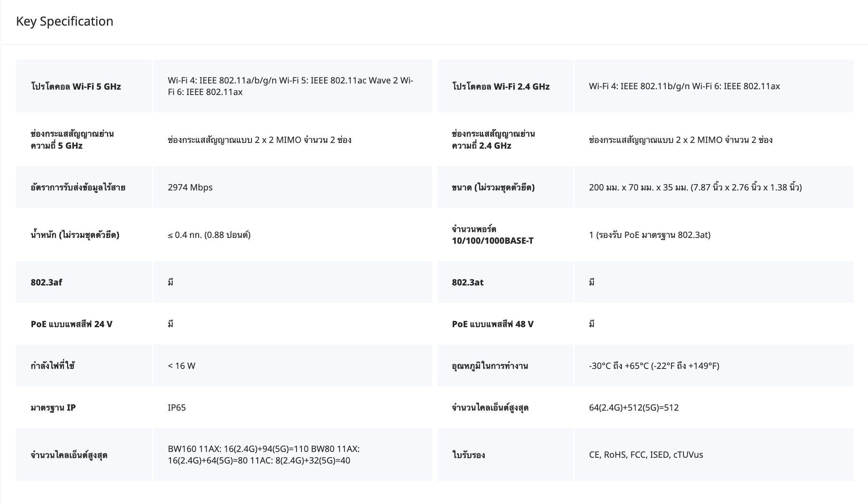868x504 pixels.
Task: Click the Wi-Fi 5 GHz protocol label
Action: pos(76,86)
